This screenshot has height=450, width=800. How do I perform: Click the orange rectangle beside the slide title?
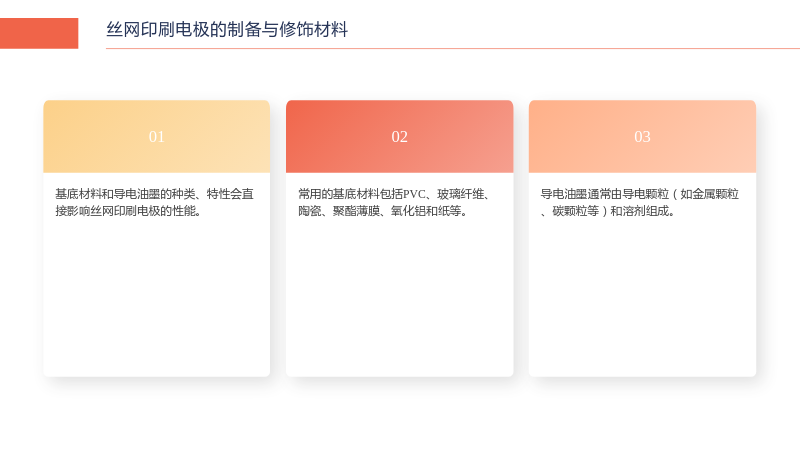pyautogui.click(x=39, y=33)
